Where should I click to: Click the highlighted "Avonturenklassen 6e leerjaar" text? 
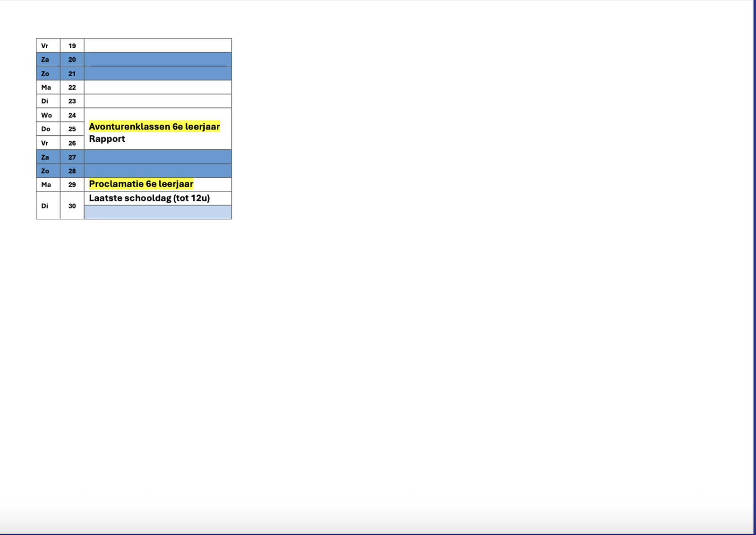pyautogui.click(x=154, y=127)
